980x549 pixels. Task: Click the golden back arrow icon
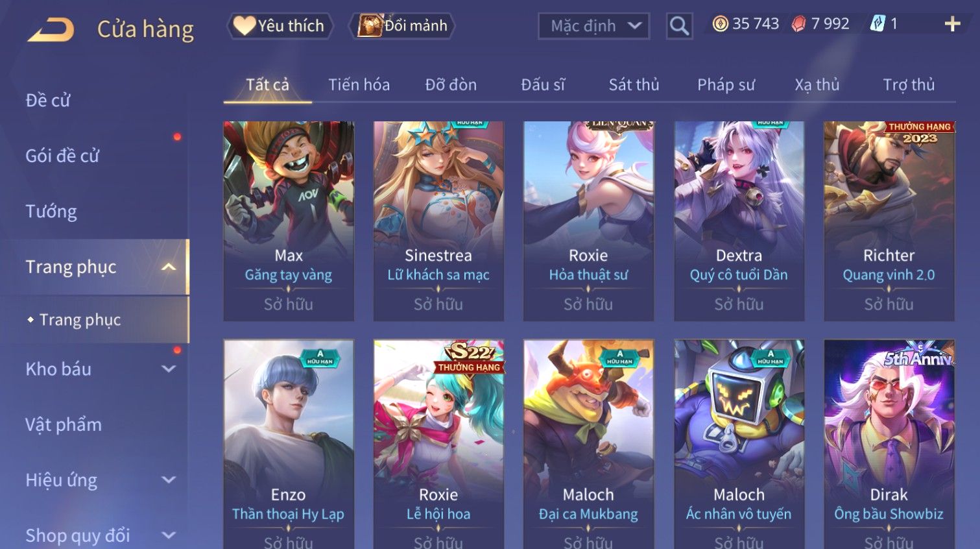click(51, 30)
